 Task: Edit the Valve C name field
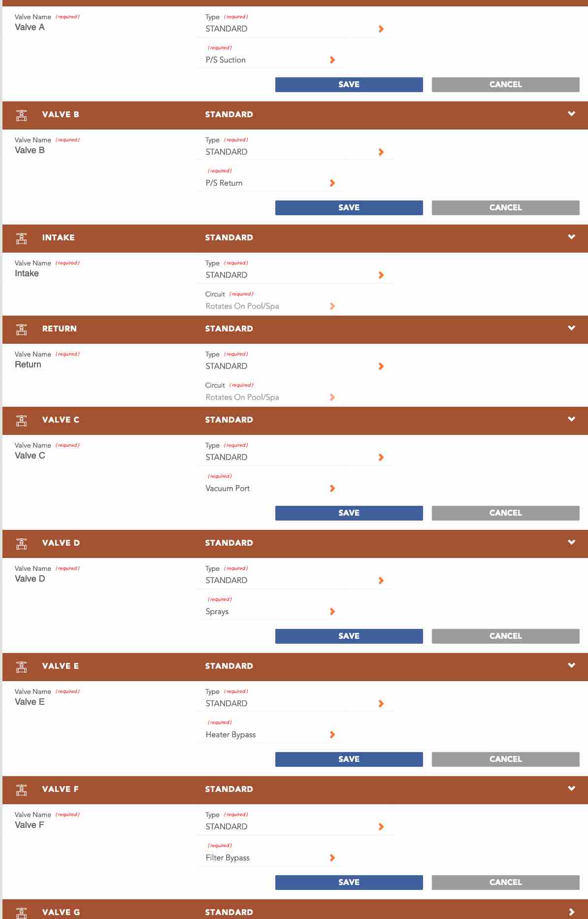coord(98,456)
